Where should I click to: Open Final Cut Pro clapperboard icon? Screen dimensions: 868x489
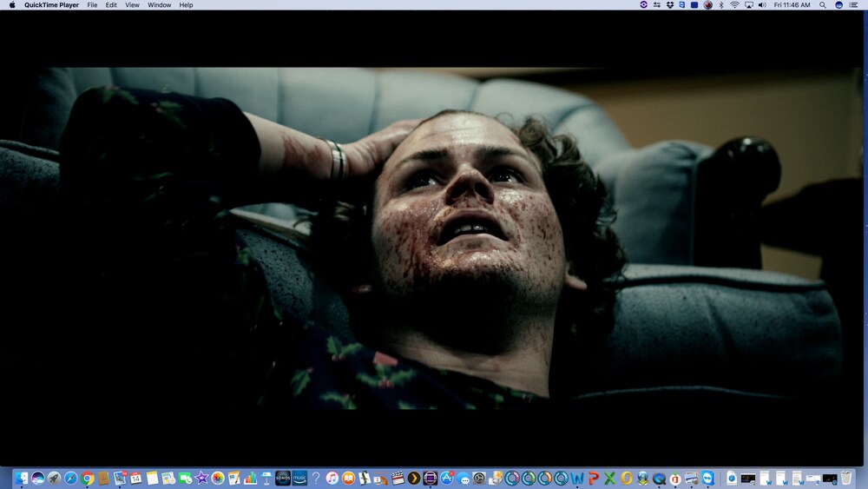(x=398, y=478)
